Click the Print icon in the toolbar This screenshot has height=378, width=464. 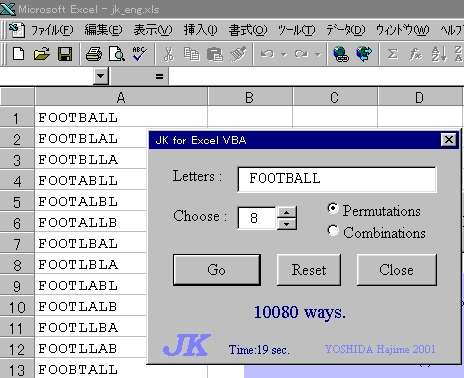[x=94, y=54]
